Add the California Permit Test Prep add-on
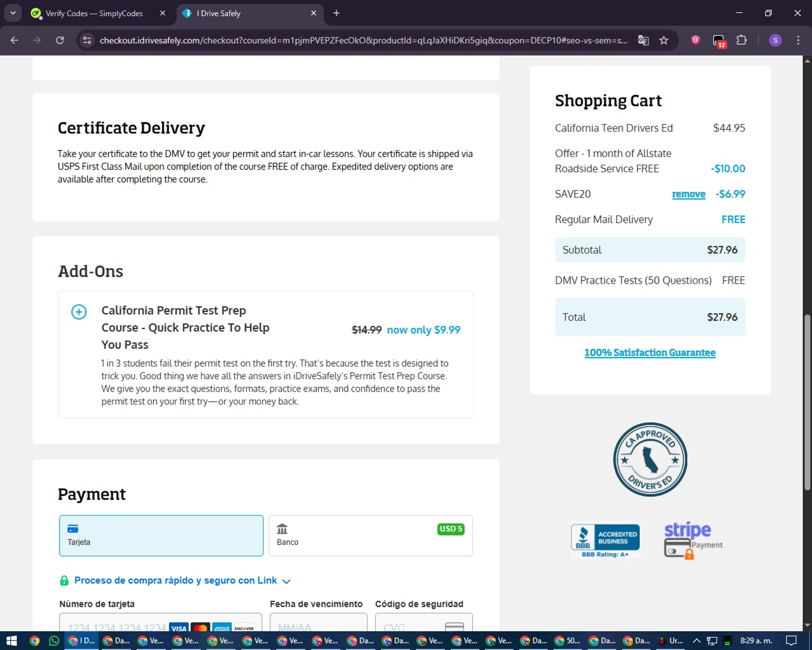This screenshot has height=650, width=812. (79, 312)
